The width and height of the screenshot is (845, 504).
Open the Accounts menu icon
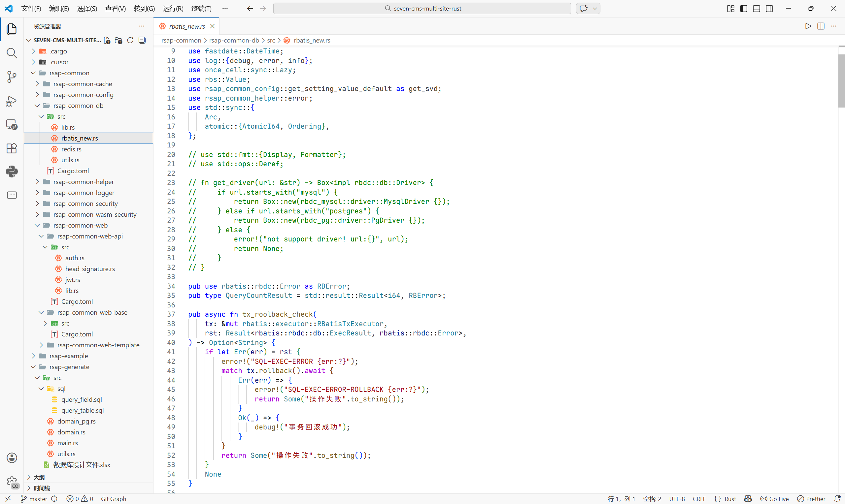(x=12, y=458)
